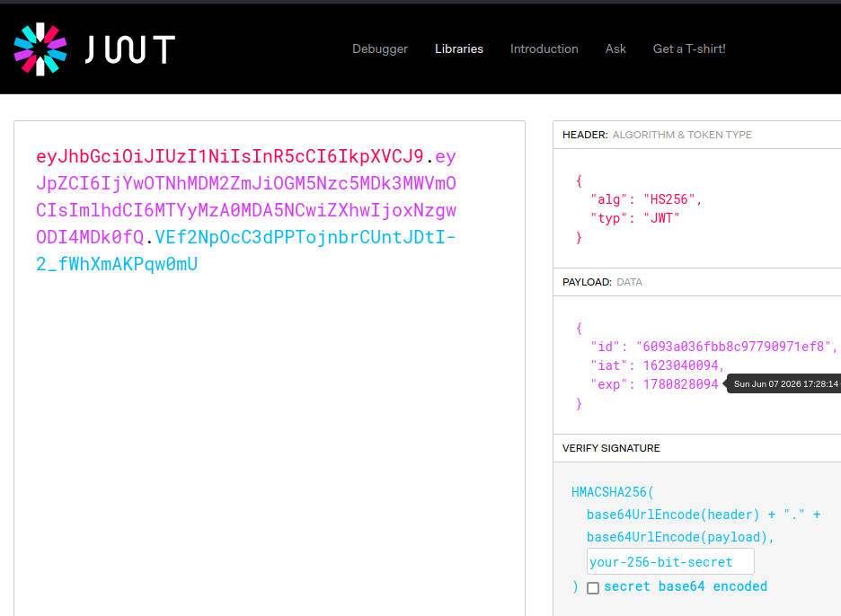Click the VERIFY SIGNATURE section heading
The width and height of the screenshot is (841, 616).
[x=611, y=448]
